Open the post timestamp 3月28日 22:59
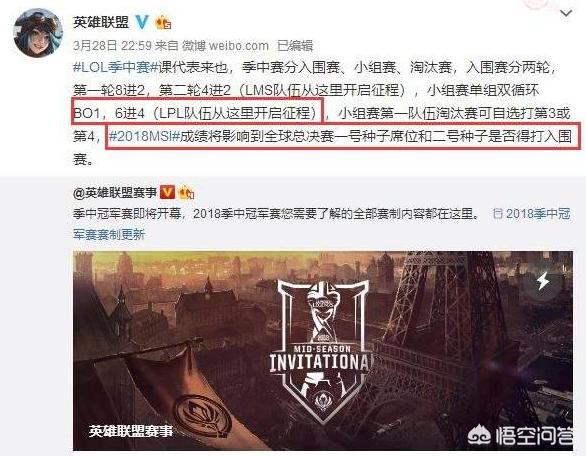 (x=112, y=46)
